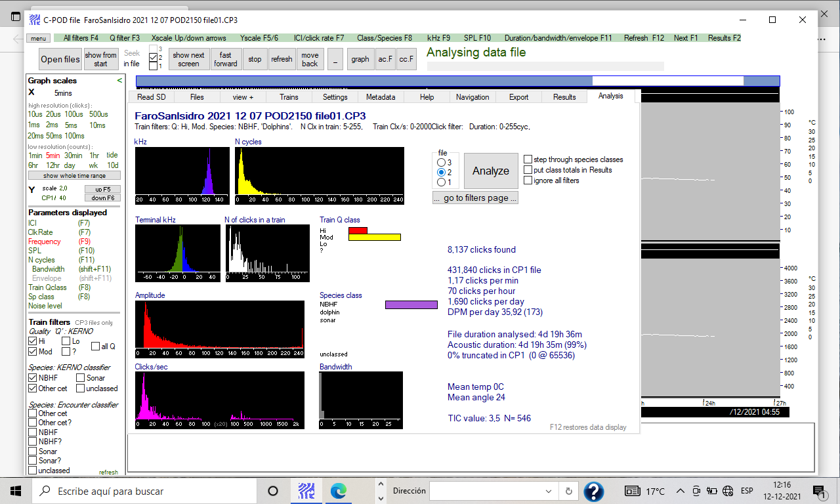The height and width of the screenshot is (504, 840).
Task: Launch Microsoft Edge from the taskbar
Action: (339, 491)
